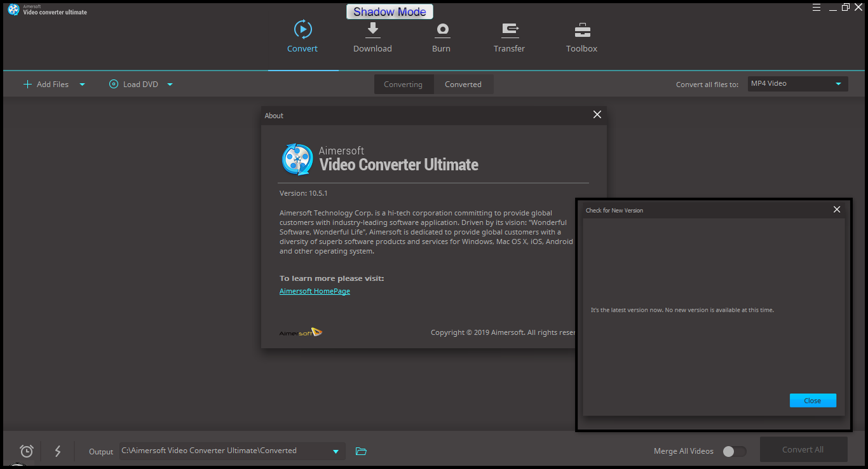Open the Convert tab icon
The width and height of the screenshot is (868, 469).
click(302, 29)
